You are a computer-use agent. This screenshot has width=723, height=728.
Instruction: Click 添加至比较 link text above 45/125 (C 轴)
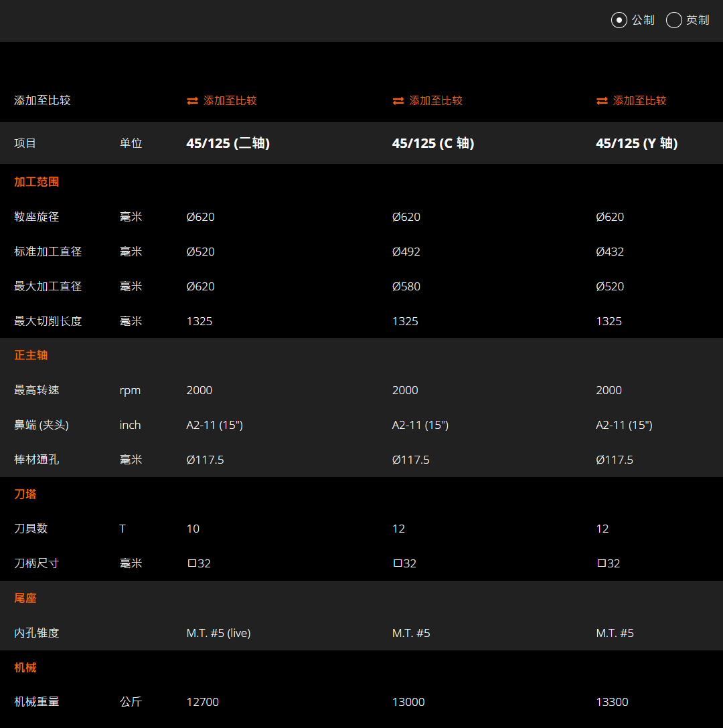point(436,101)
